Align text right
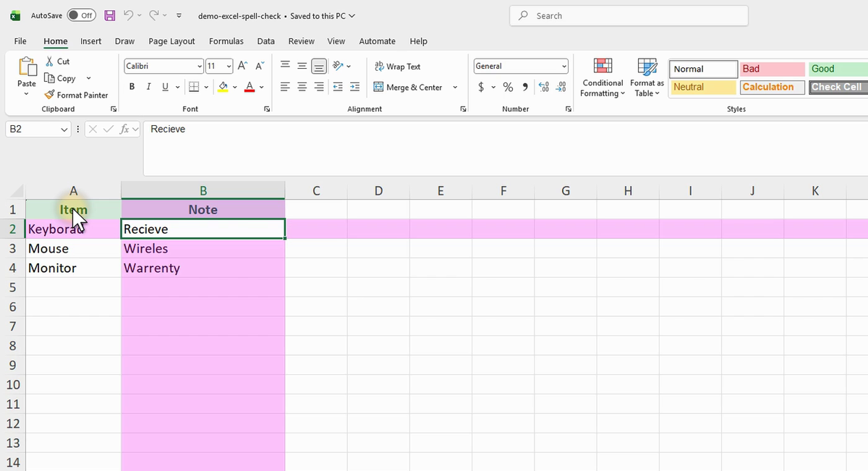Image resolution: width=868 pixels, height=471 pixels. point(319,87)
